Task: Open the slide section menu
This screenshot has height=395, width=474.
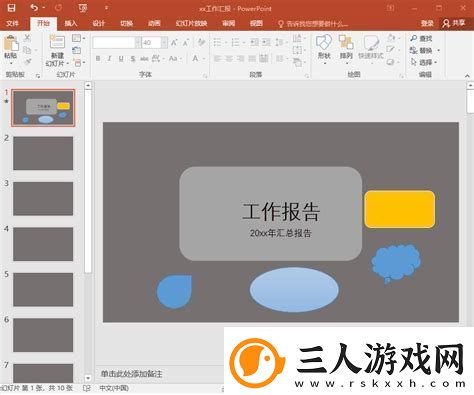Action: tap(78, 63)
